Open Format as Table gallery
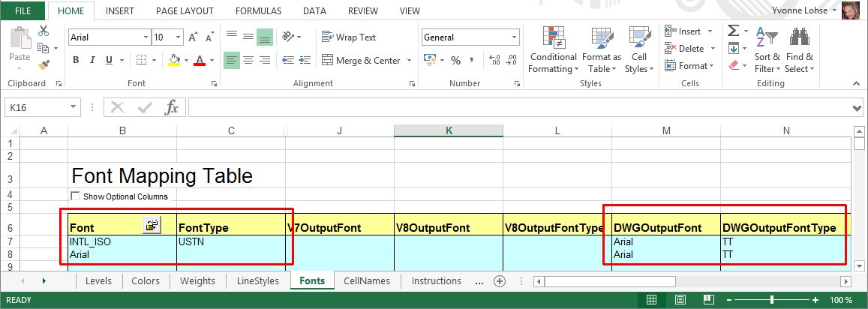 pyautogui.click(x=601, y=49)
